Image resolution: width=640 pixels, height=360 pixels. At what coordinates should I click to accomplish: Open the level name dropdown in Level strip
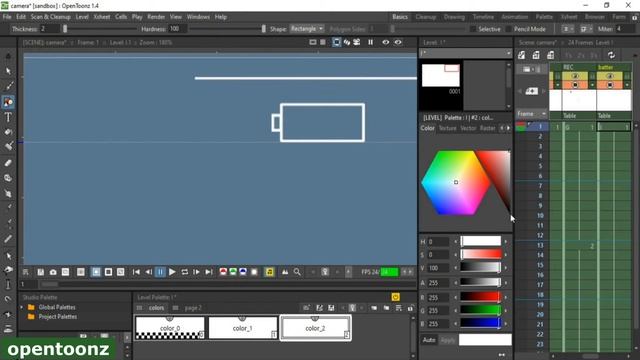(465, 53)
